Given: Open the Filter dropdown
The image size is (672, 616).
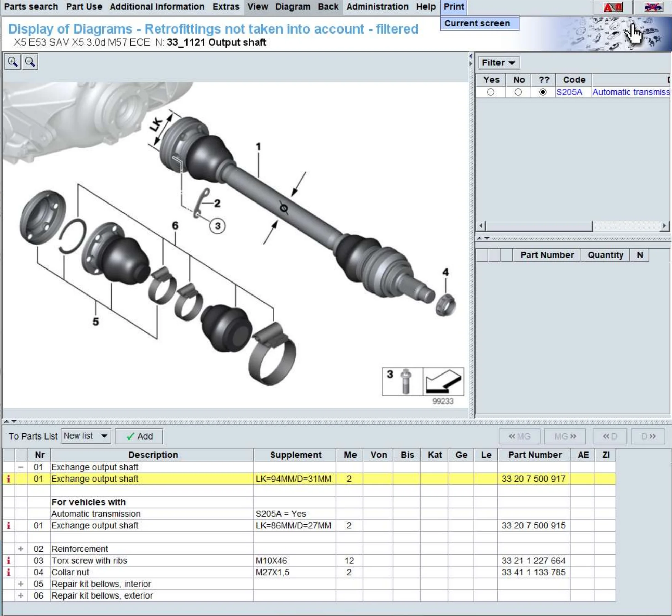Looking at the screenshot, I should 499,62.
